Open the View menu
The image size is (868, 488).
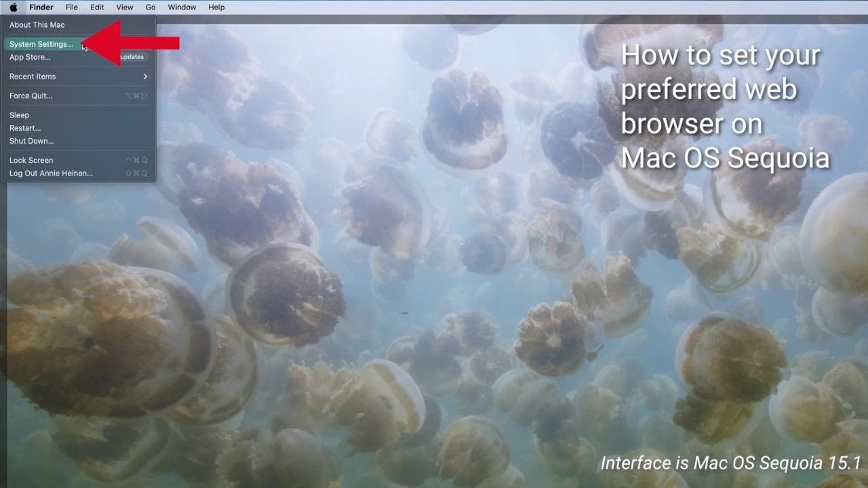pos(125,7)
